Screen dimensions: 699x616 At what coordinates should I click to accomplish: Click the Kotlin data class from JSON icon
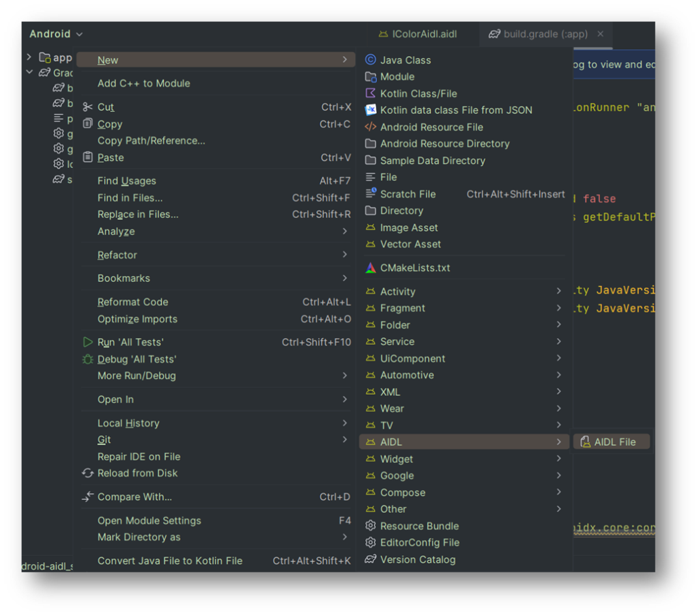371,110
